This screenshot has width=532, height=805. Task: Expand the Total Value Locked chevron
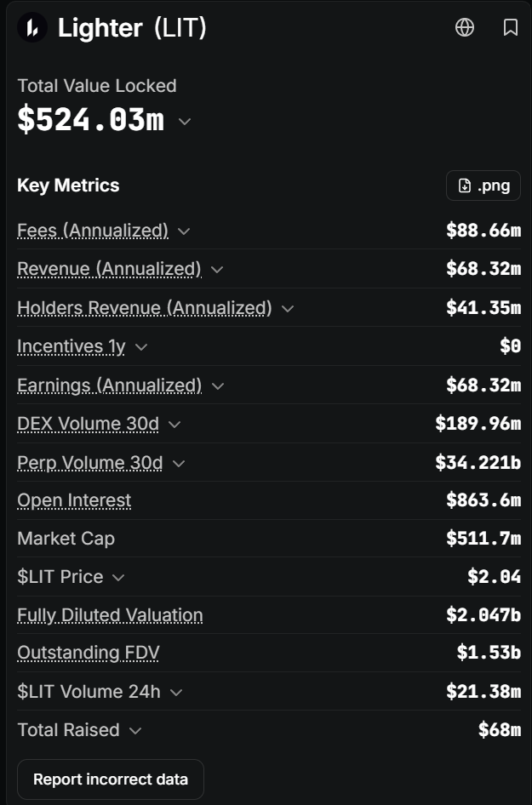[185, 122]
